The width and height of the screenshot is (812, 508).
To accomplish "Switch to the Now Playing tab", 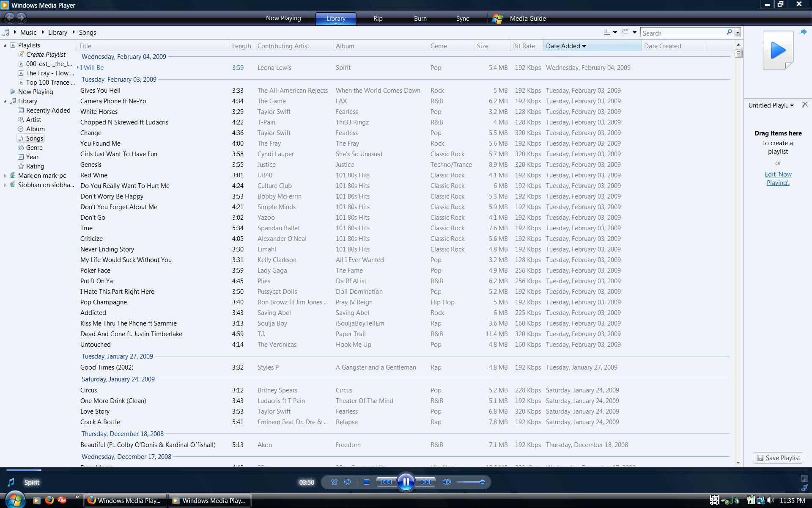I will (283, 18).
